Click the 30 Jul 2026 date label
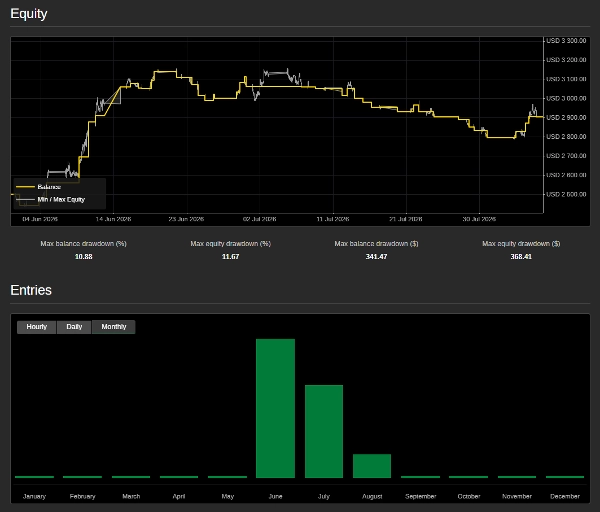The height and width of the screenshot is (512, 600). click(479, 219)
